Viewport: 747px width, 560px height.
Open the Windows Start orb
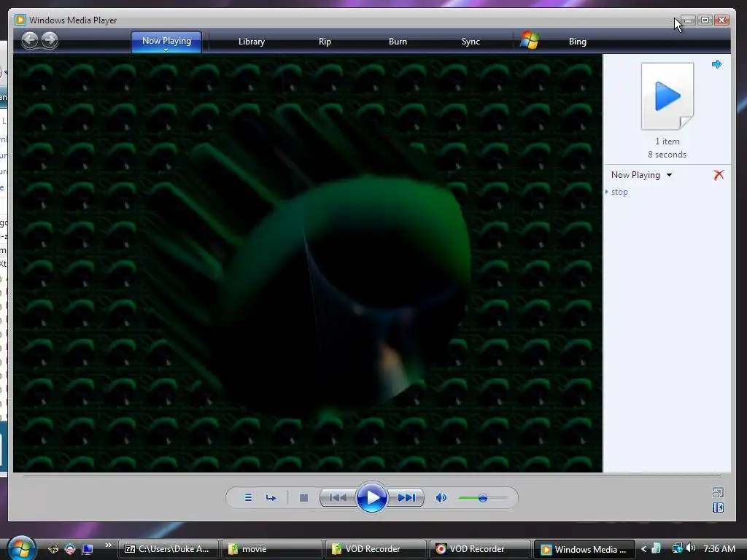tap(21, 548)
